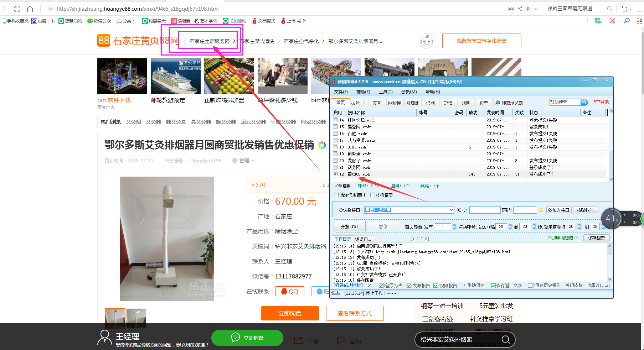
Task: Switch to the 错误日志 tab
Action: 364,239
